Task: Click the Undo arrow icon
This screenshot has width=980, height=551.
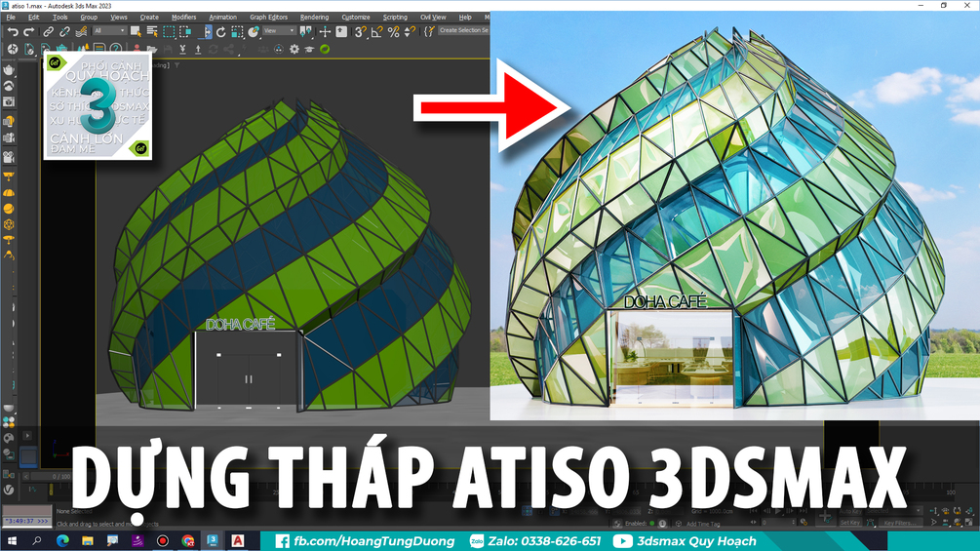Action: pyautogui.click(x=13, y=31)
